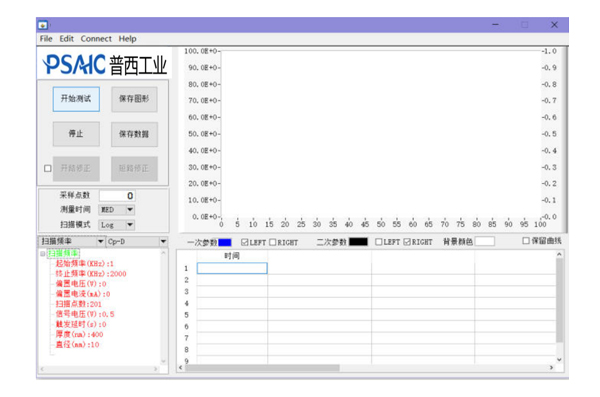
Task: Click the 采样点数 sample count field
Action: pos(117,196)
